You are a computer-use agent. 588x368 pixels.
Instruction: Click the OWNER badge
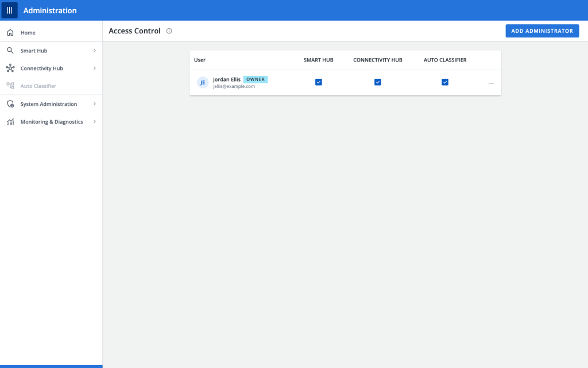[256, 79]
